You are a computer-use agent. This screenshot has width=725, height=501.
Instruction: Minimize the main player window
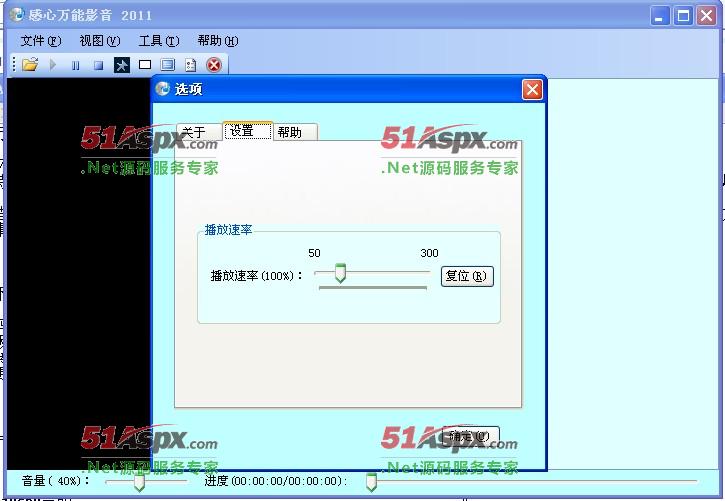coord(660,16)
